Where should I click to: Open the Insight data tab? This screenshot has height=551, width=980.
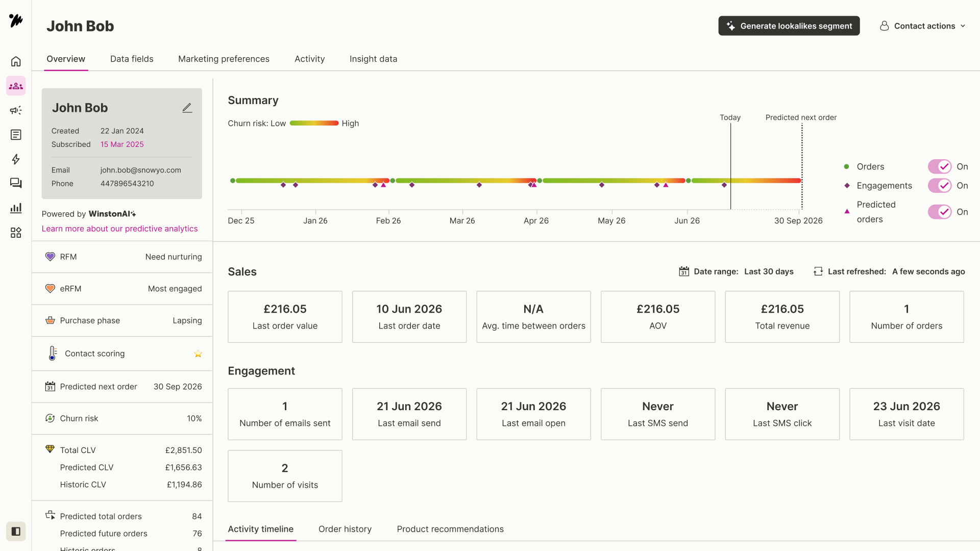[373, 59]
